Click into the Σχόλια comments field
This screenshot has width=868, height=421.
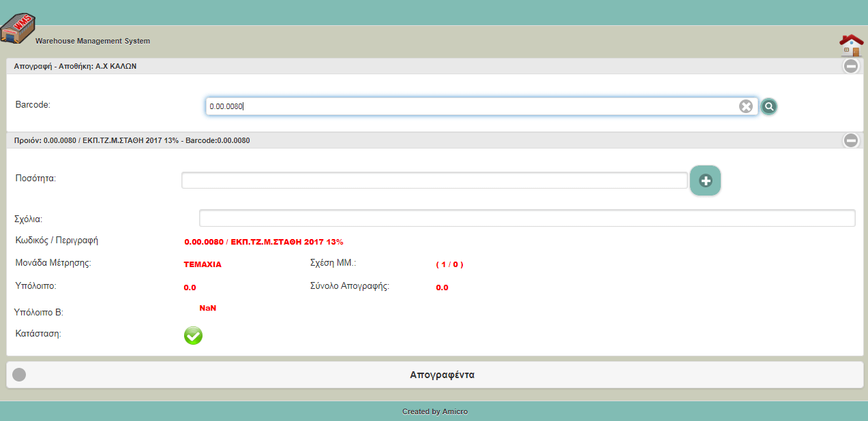pos(526,218)
